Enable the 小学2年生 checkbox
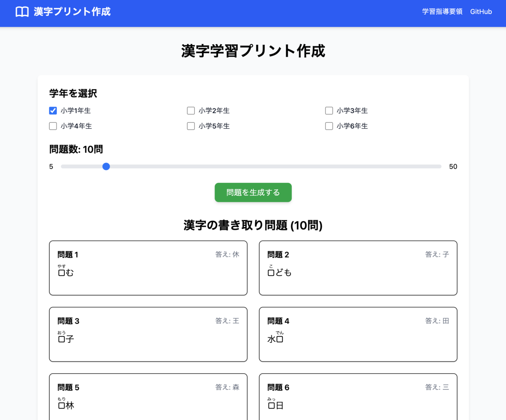506x420 pixels. 191,110
